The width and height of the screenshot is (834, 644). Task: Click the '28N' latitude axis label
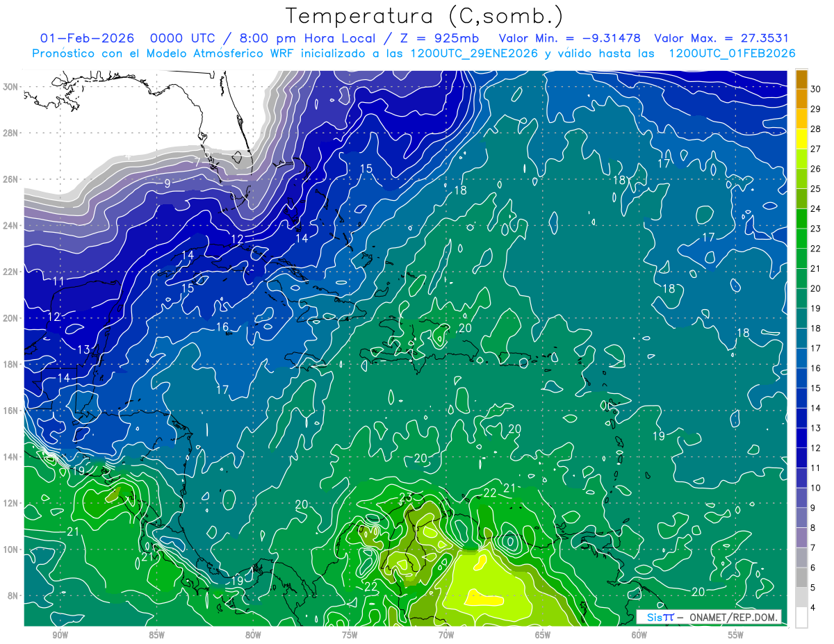11,133
